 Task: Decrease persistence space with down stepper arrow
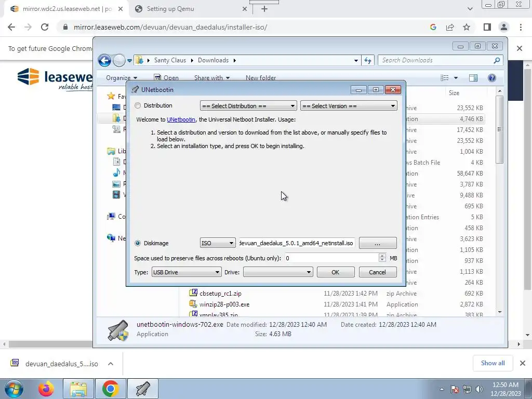(x=382, y=260)
